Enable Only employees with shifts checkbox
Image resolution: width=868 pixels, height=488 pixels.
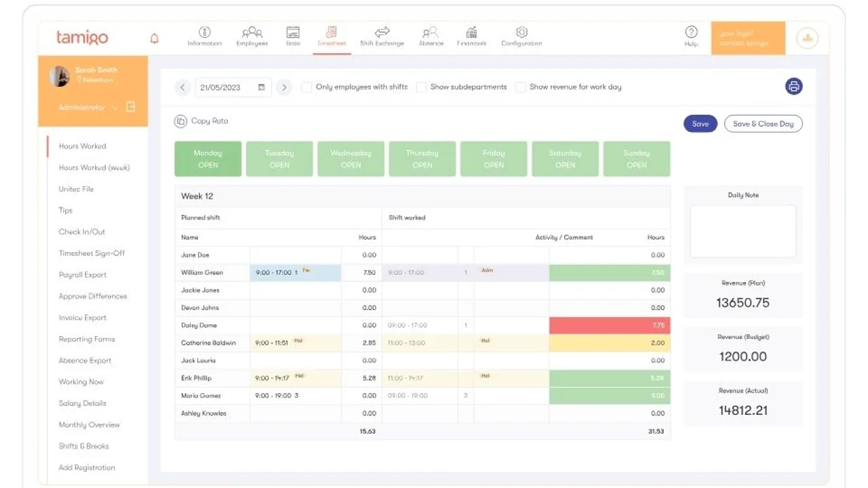click(307, 87)
